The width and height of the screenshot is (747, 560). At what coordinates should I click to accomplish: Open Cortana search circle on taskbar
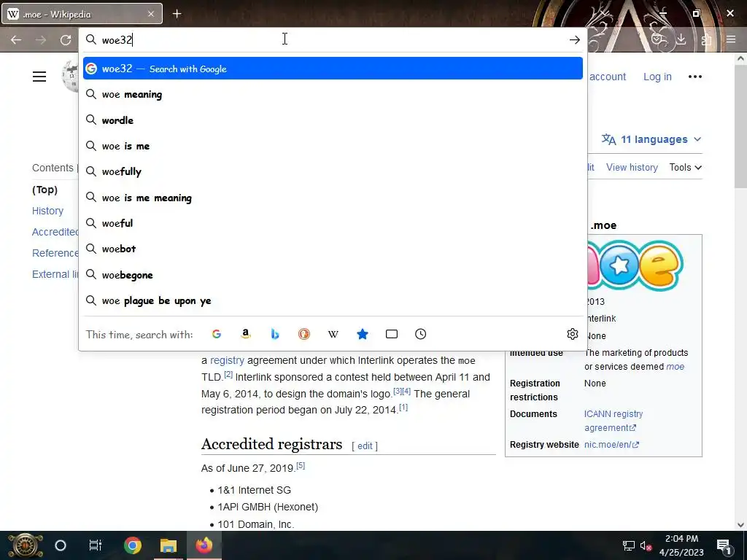tap(61, 545)
